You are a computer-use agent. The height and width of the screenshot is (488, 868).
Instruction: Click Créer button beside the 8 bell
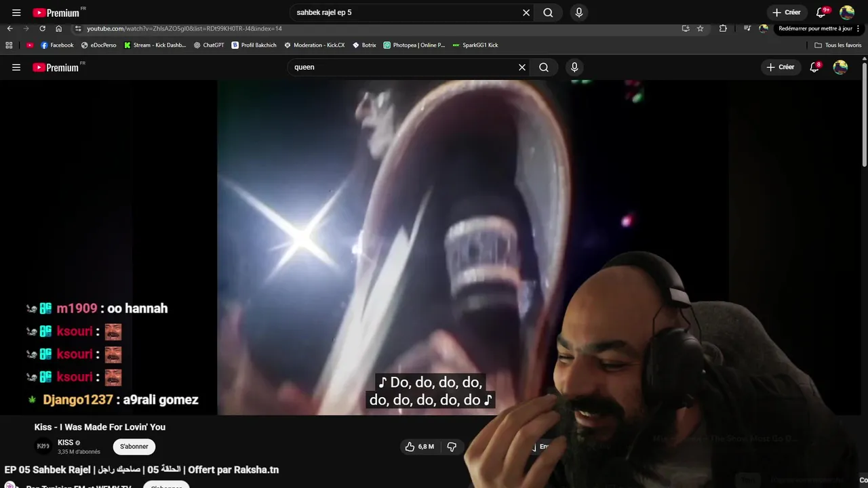coord(781,67)
